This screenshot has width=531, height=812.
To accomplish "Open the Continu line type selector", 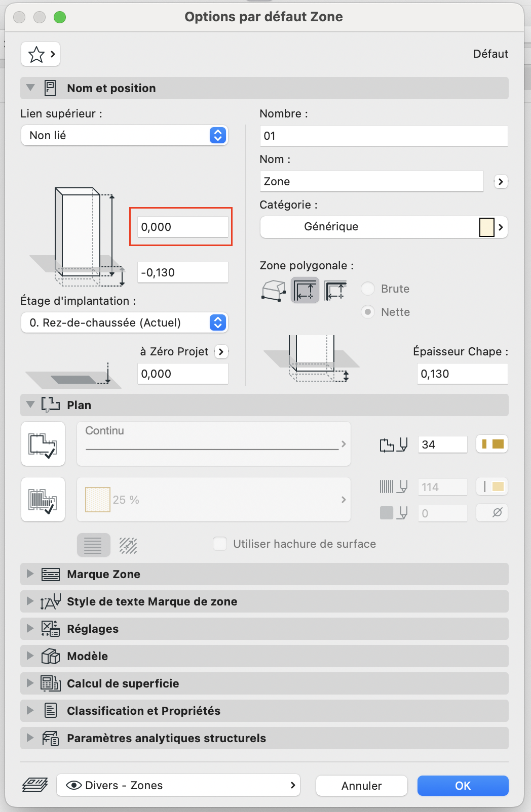I will point(214,444).
